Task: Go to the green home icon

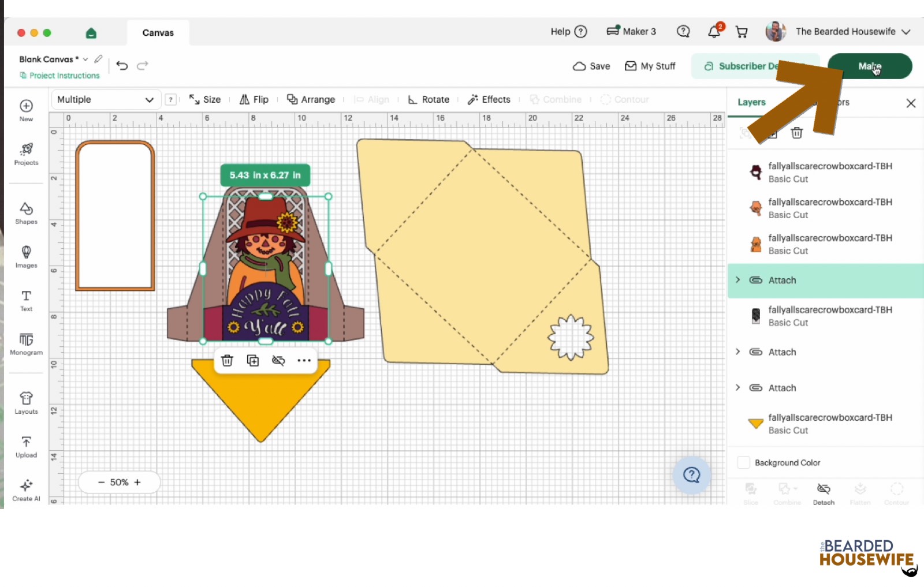Action: pos(91,33)
